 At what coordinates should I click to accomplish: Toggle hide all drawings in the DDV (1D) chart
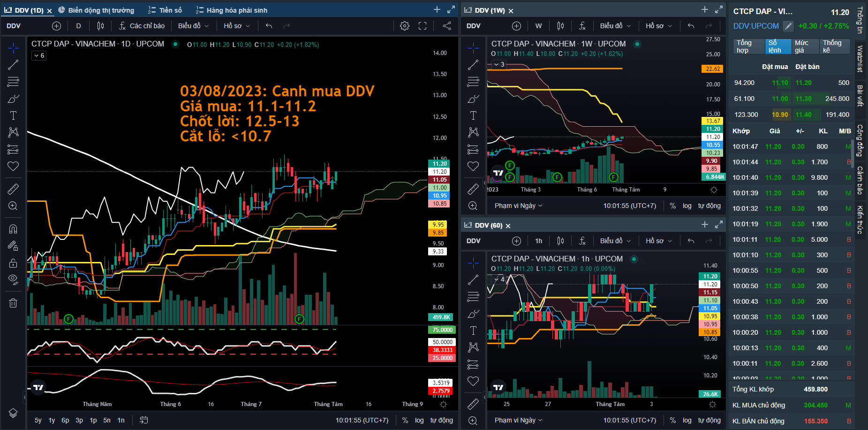13,279
